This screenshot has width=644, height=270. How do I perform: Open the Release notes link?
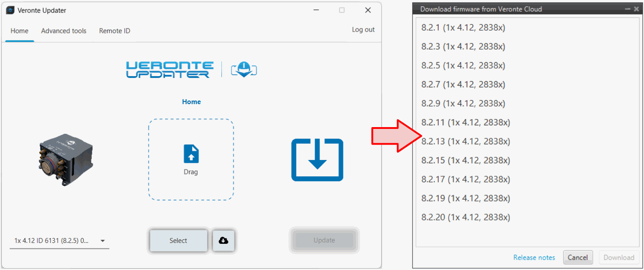coord(534,257)
